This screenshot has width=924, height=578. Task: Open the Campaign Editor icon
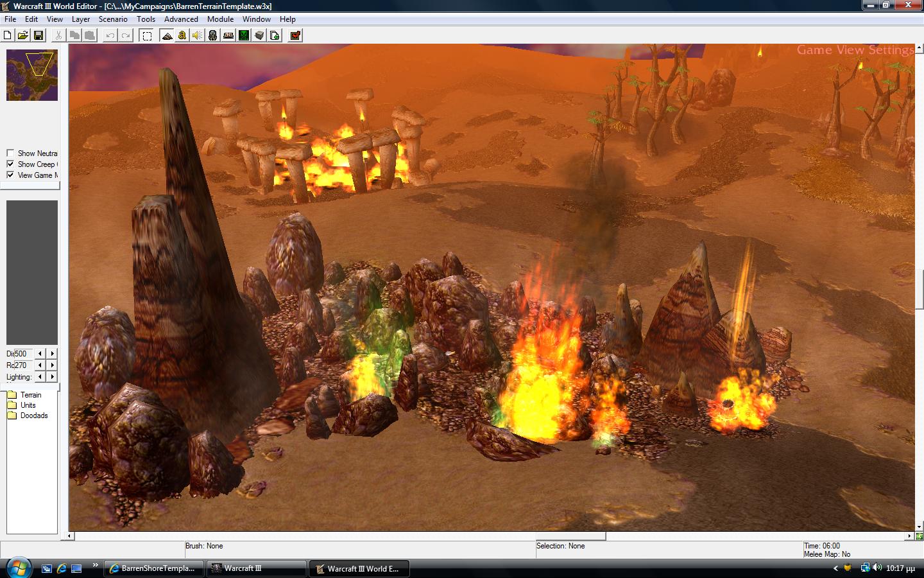pos(228,35)
